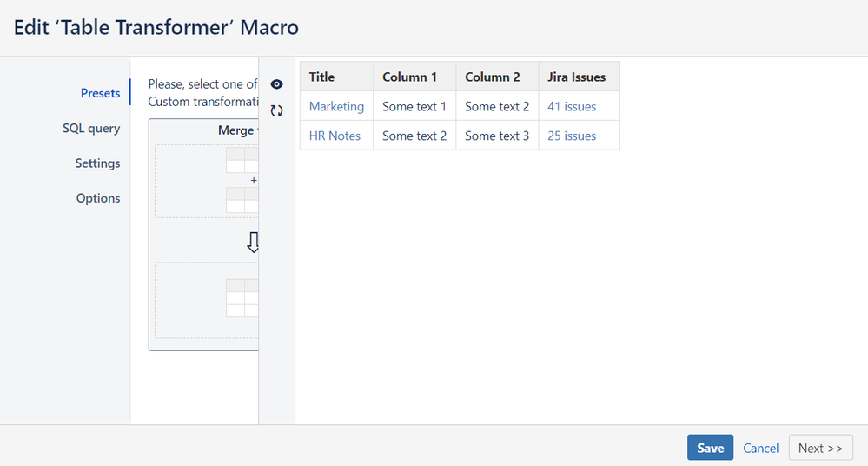Click the Some text 3 cell

click(x=497, y=136)
